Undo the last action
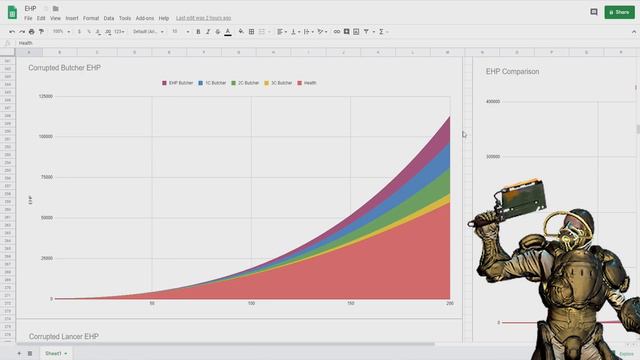Image resolution: width=640 pixels, height=360 pixels. tap(12, 31)
